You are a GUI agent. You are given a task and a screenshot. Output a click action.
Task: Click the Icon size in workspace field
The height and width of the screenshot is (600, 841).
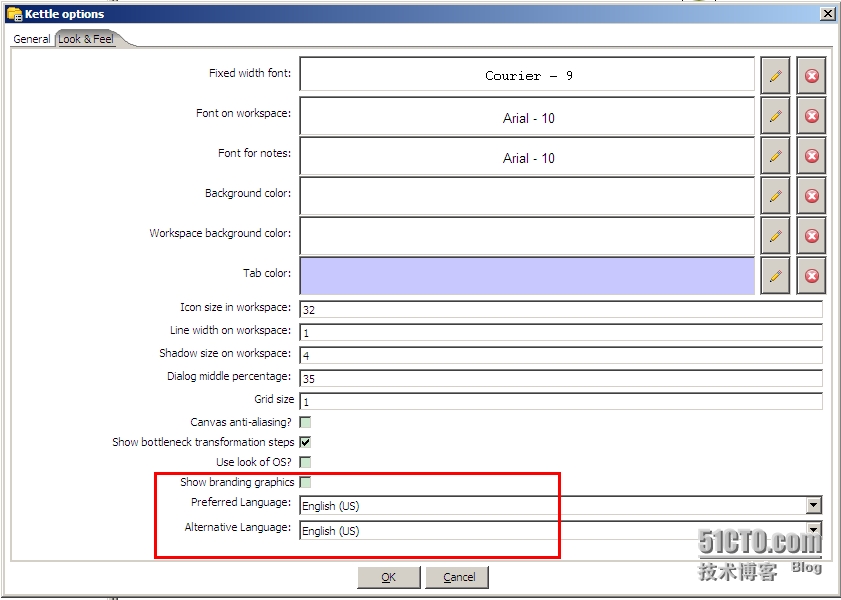click(x=561, y=309)
